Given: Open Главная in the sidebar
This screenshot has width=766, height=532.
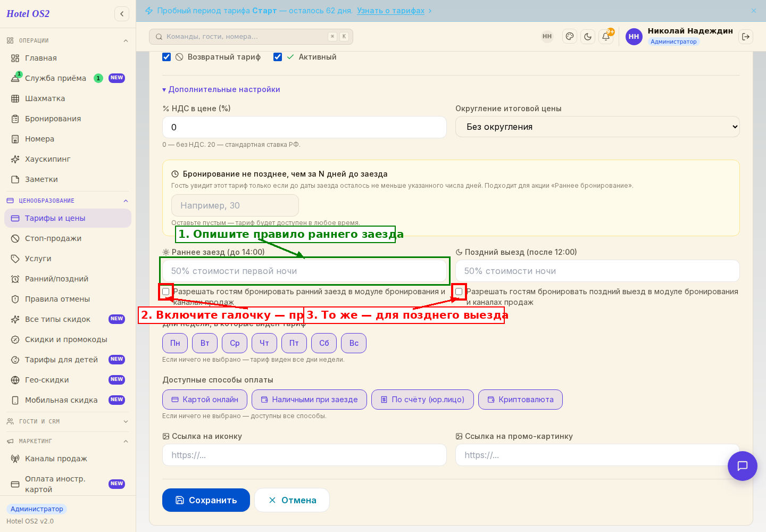Looking at the screenshot, I should [68, 58].
